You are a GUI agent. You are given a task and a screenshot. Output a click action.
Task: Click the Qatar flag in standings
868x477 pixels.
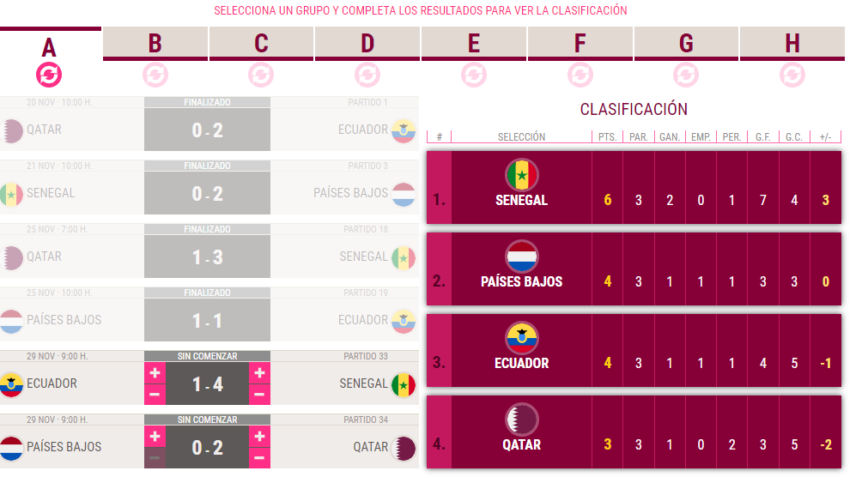point(521,419)
